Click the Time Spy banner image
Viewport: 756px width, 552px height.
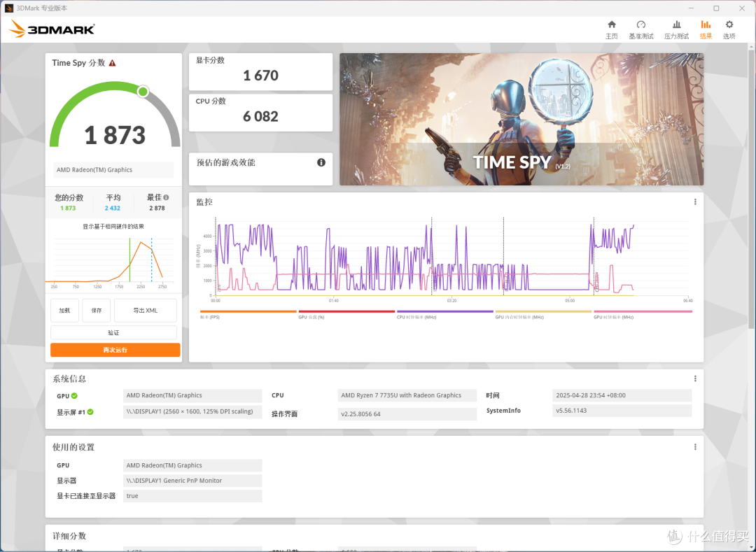(x=521, y=119)
